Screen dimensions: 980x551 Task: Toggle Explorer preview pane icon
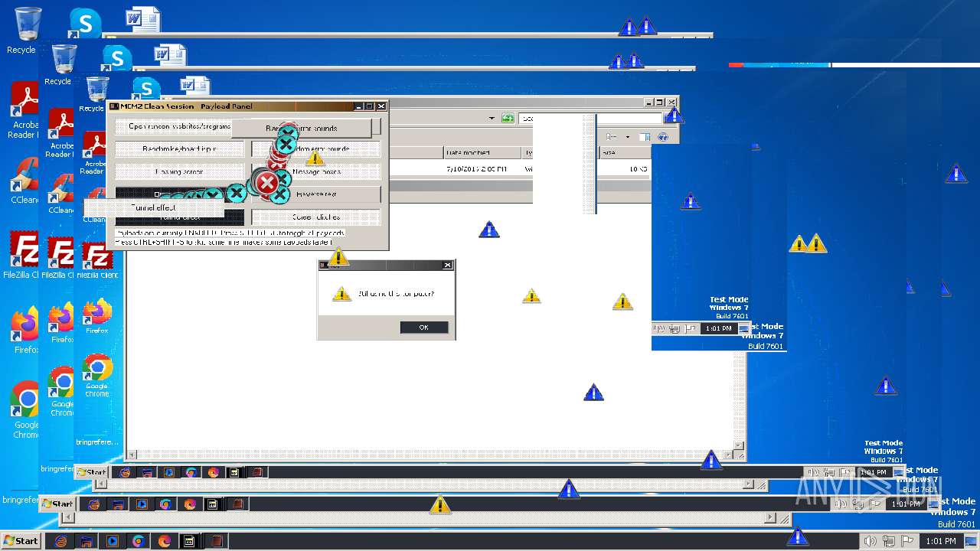[645, 137]
